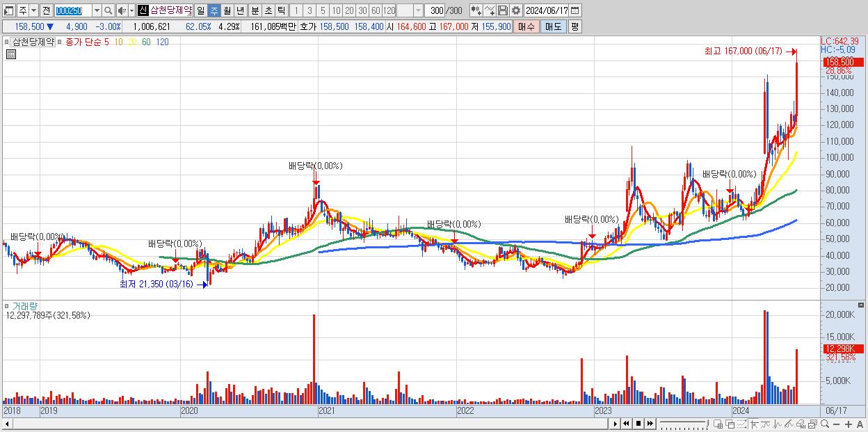The image size is (868, 432).
Task: Click the 최고 167,000 (06/17) label
Action: pos(744,51)
